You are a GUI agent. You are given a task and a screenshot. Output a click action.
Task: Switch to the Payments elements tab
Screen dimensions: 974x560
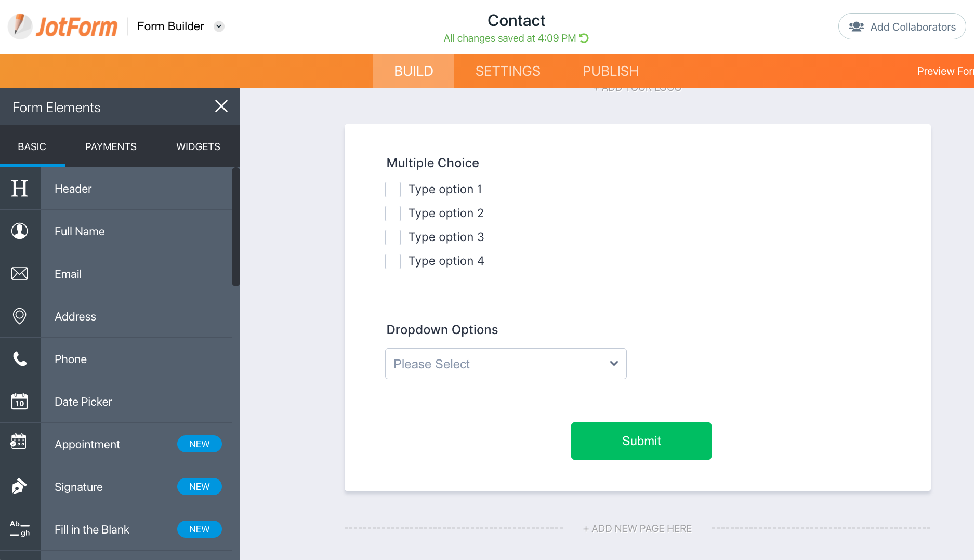(x=111, y=147)
